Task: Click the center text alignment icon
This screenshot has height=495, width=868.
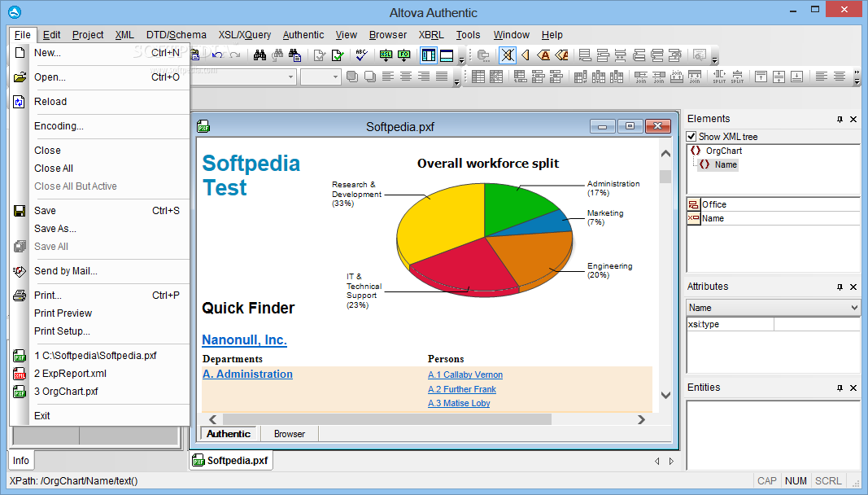Action: (x=406, y=77)
